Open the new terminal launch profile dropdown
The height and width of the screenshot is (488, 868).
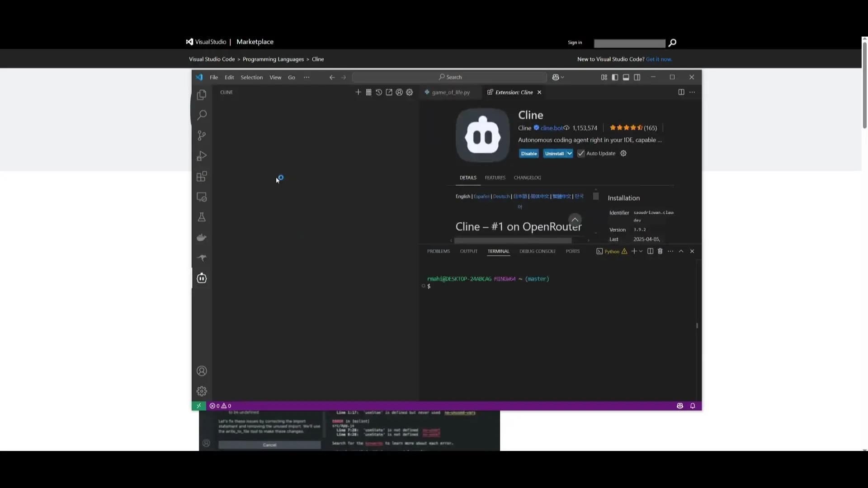(x=641, y=251)
